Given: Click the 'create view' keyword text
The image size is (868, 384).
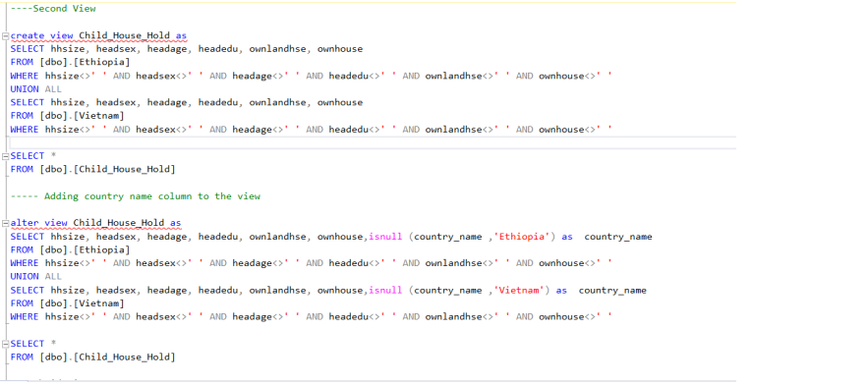Looking at the screenshot, I should (x=42, y=36).
